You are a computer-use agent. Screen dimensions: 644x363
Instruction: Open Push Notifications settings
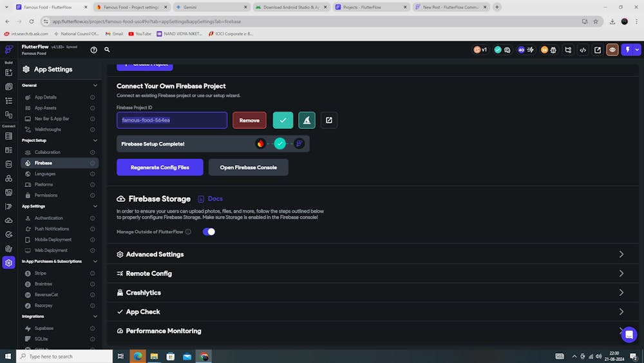(x=59, y=229)
